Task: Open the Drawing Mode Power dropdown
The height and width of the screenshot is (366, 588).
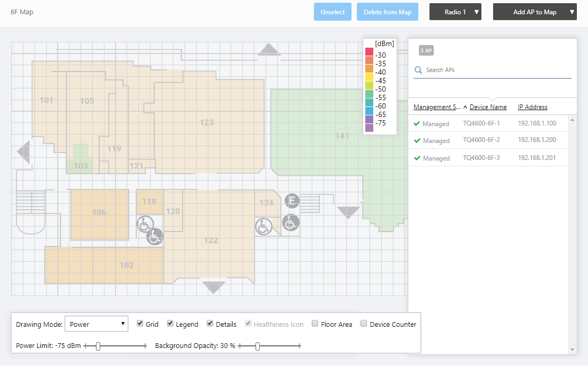Action: coord(96,324)
